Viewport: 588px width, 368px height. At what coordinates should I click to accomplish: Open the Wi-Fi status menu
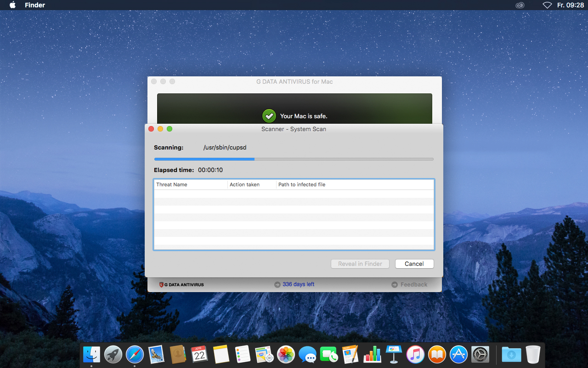(547, 5)
